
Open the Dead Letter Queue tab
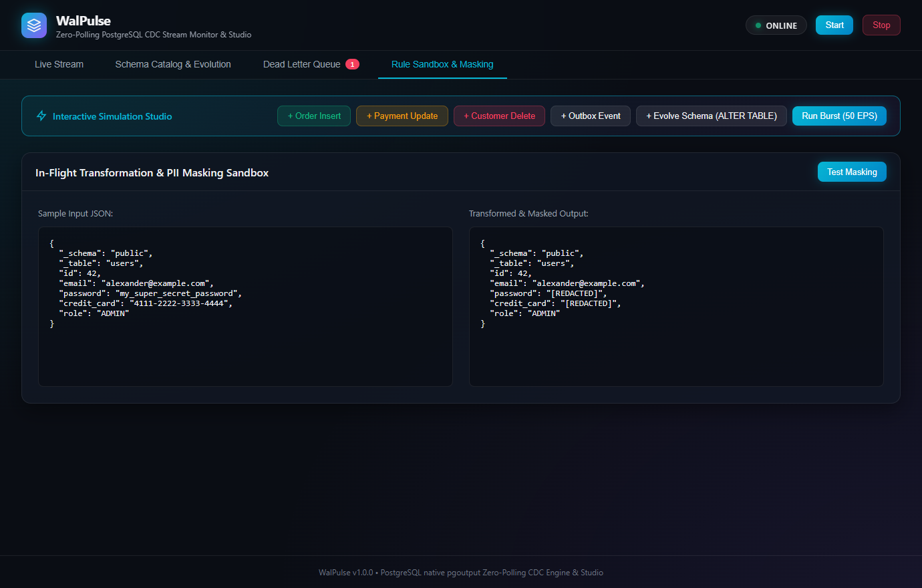(x=311, y=64)
